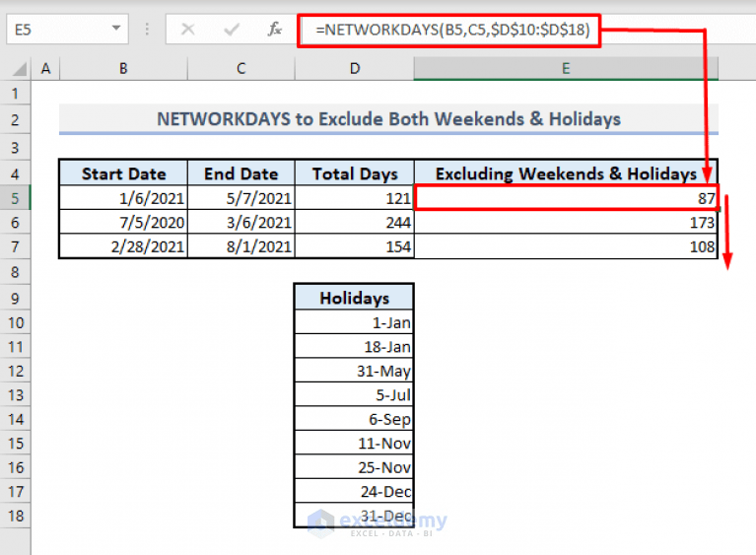
Task: Select cell with end date 8/1/2021
Action: (241, 246)
